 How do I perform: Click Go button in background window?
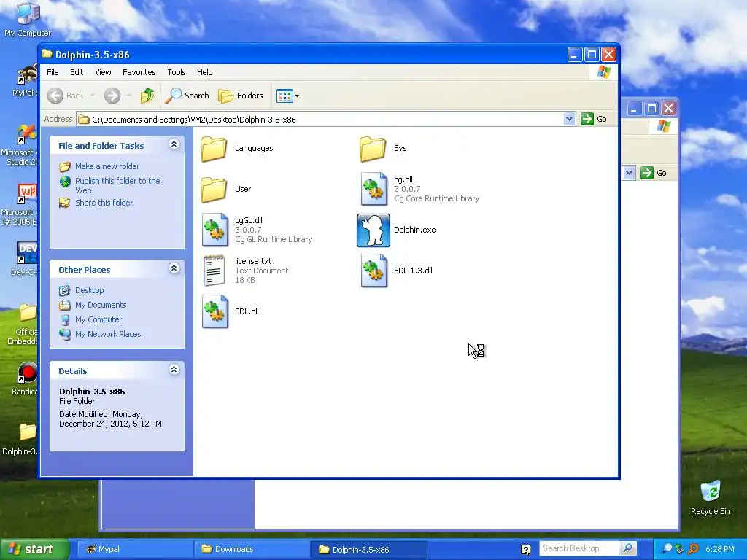654,173
